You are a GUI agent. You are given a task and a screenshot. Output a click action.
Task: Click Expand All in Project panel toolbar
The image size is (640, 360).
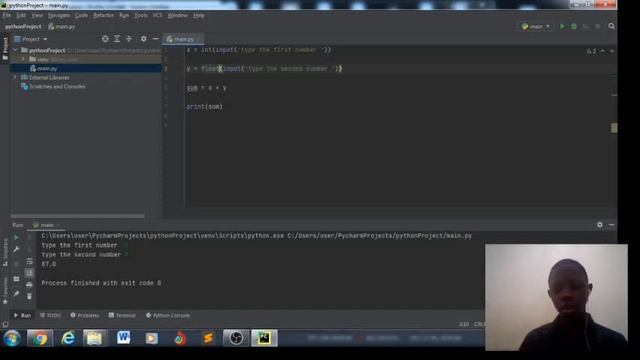tap(117, 39)
